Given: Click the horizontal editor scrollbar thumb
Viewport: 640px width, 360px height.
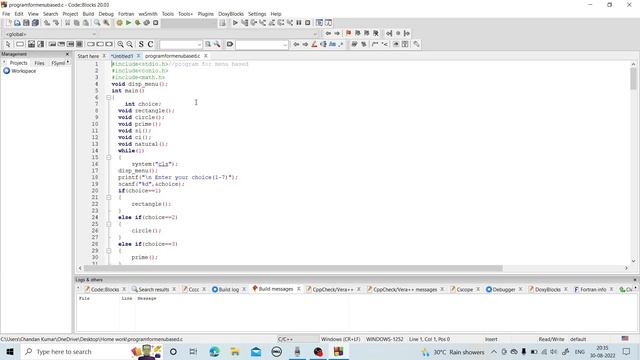Looking at the screenshot, I should 293,268.
